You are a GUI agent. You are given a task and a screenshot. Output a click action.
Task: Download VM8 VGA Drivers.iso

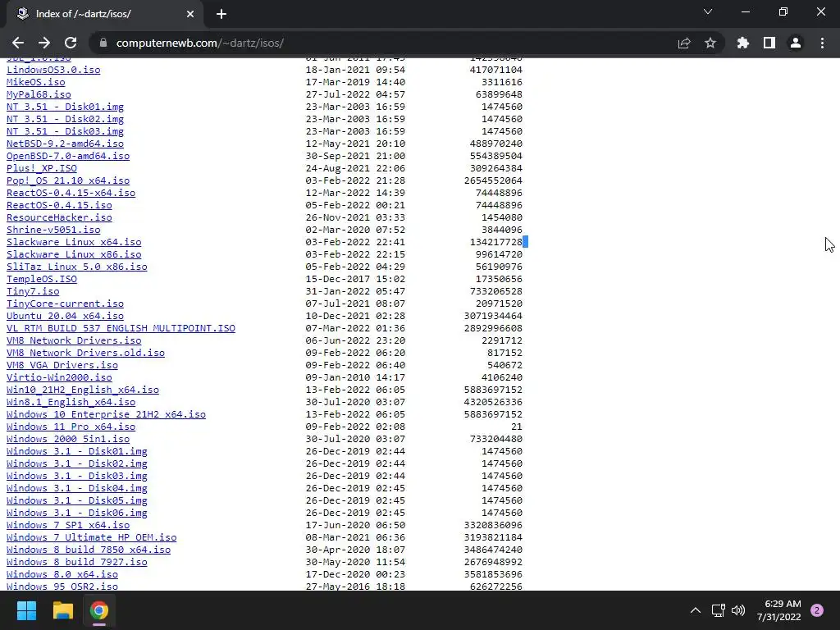click(62, 365)
